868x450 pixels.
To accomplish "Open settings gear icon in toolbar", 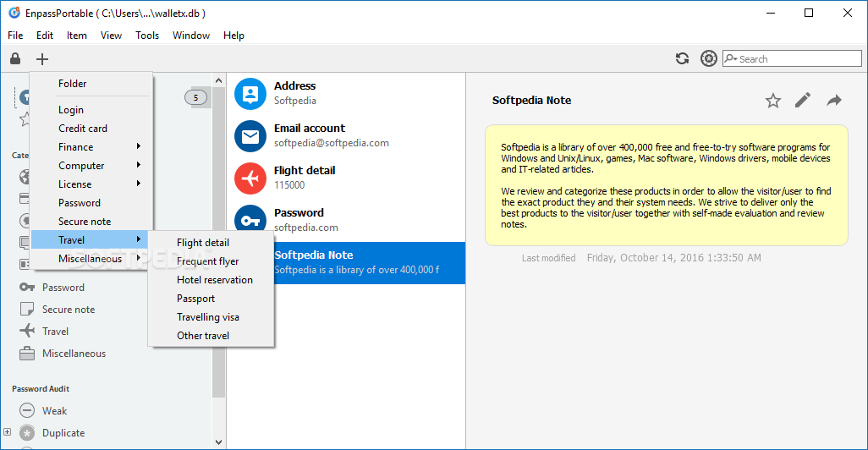I will point(709,58).
